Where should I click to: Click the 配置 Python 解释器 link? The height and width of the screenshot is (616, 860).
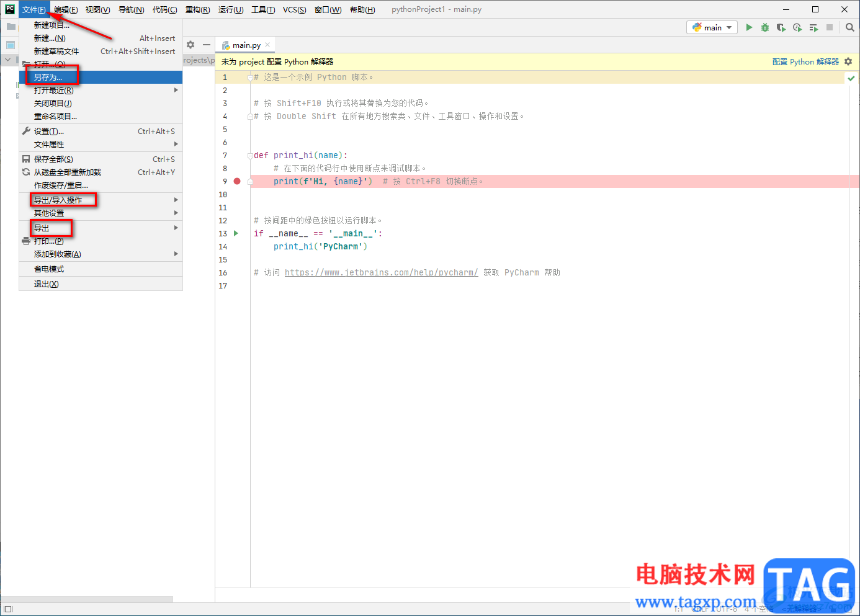(x=805, y=61)
